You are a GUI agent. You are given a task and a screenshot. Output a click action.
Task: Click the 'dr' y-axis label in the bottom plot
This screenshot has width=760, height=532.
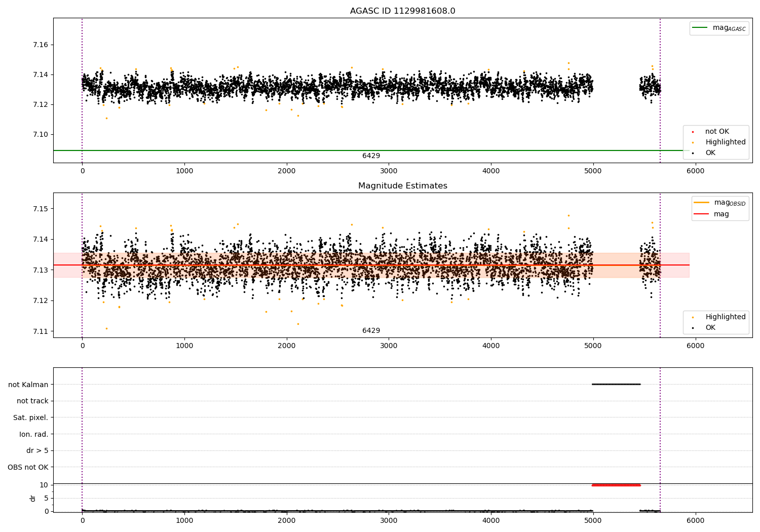33,499
